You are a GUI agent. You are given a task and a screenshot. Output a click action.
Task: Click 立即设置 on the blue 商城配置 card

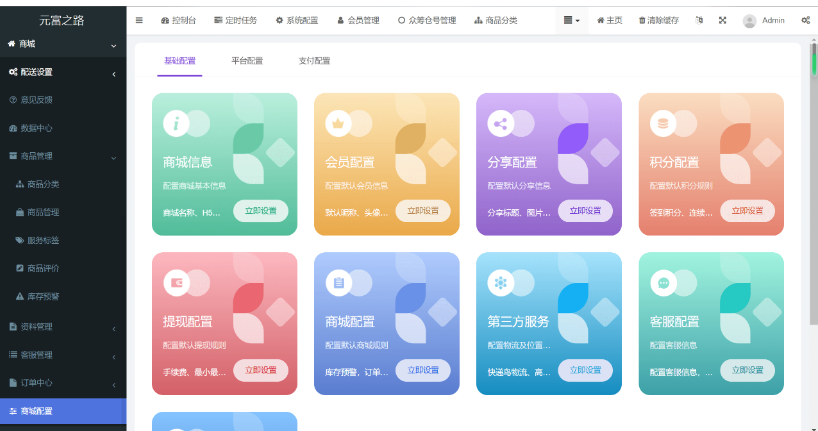[x=423, y=370]
